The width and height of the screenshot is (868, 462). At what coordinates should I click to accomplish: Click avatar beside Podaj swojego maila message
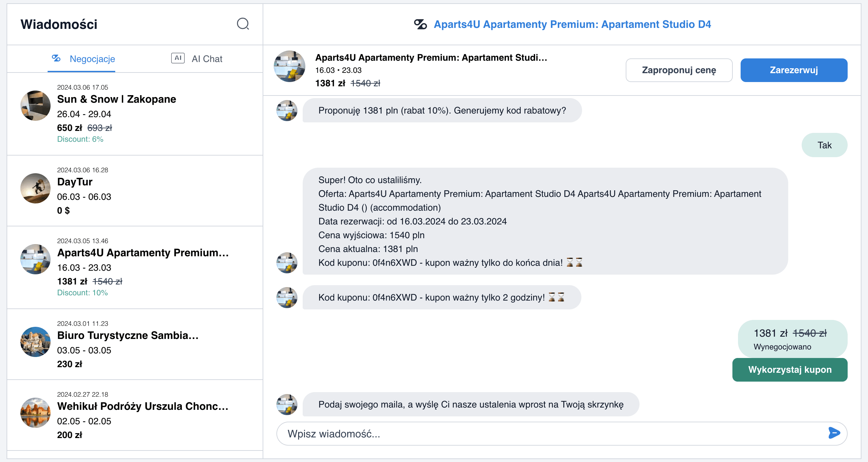[x=287, y=405]
